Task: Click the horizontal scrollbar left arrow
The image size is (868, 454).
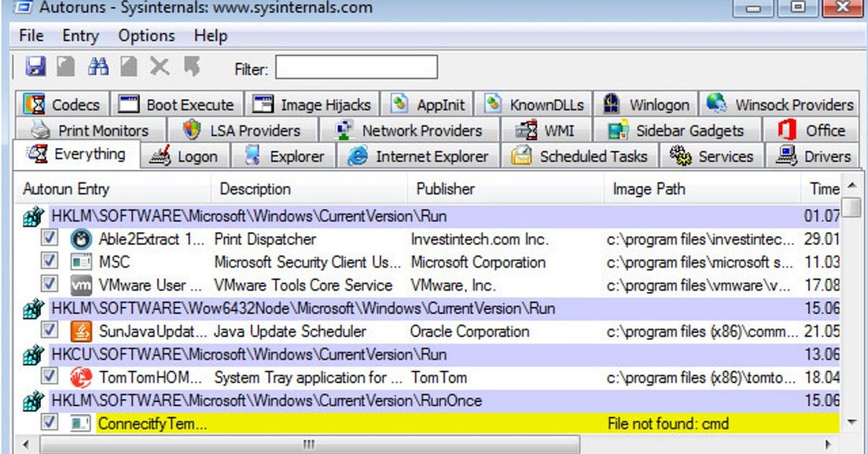Action: point(25,444)
